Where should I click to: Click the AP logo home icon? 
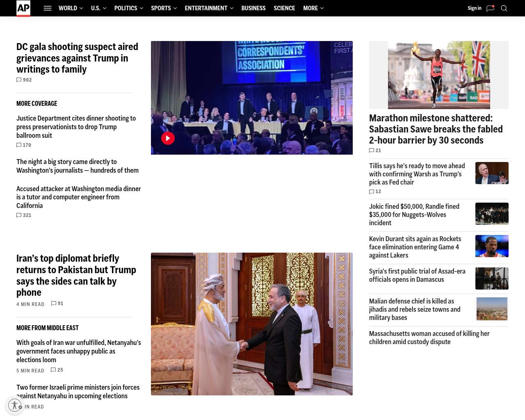click(23, 8)
